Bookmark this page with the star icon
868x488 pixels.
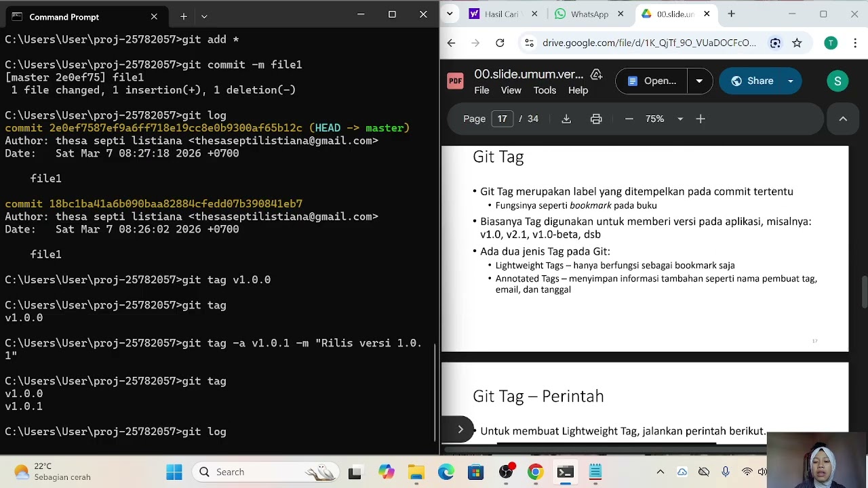point(797,43)
